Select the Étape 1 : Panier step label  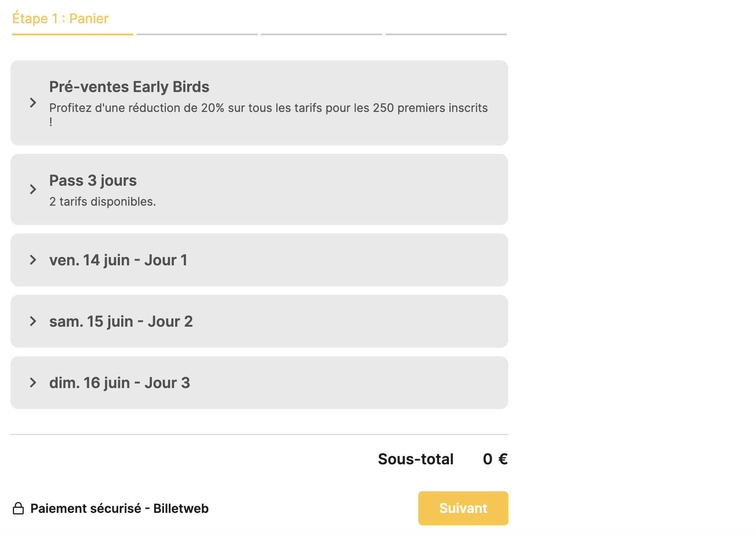click(x=60, y=19)
